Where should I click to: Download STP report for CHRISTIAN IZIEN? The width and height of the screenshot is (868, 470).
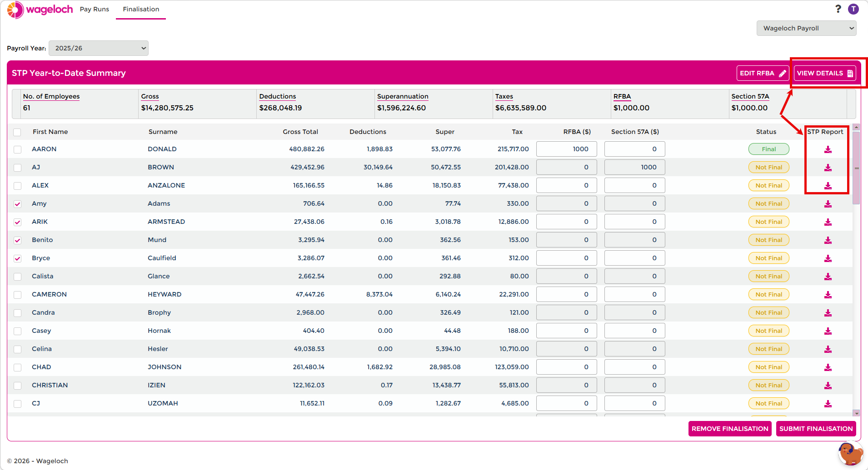coord(828,386)
